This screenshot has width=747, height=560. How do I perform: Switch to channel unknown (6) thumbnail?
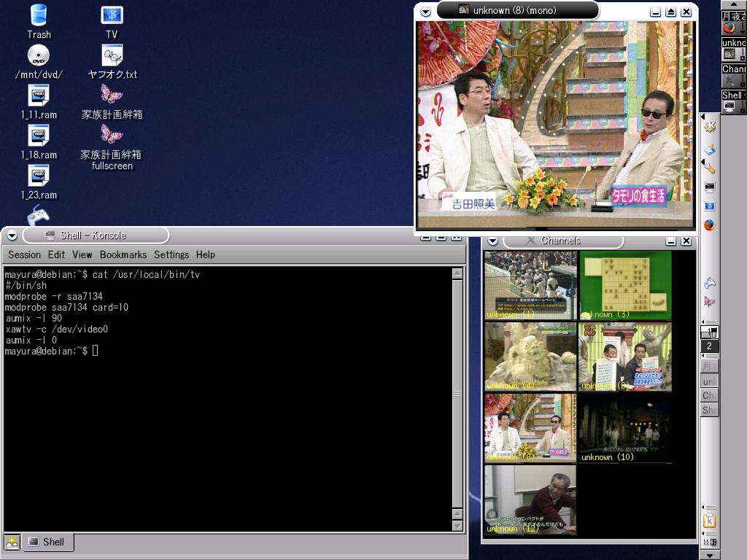pos(625,357)
